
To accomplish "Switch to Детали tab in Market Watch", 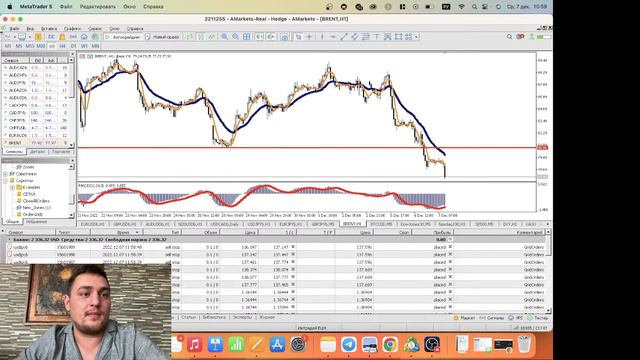I will (38, 151).
